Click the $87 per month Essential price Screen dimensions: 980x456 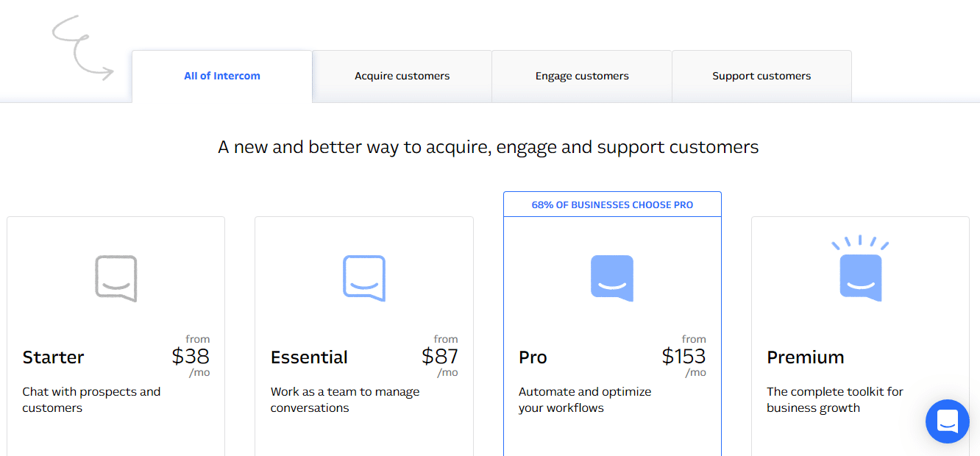(x=440, y=357)
